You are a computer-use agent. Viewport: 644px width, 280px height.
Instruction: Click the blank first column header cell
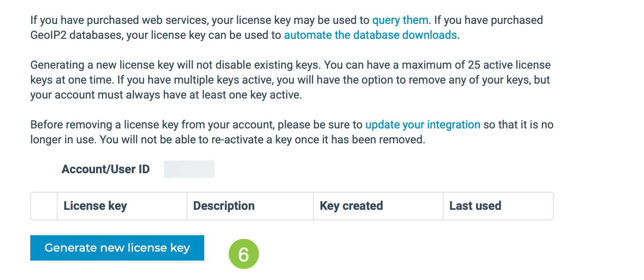point(44,206)
